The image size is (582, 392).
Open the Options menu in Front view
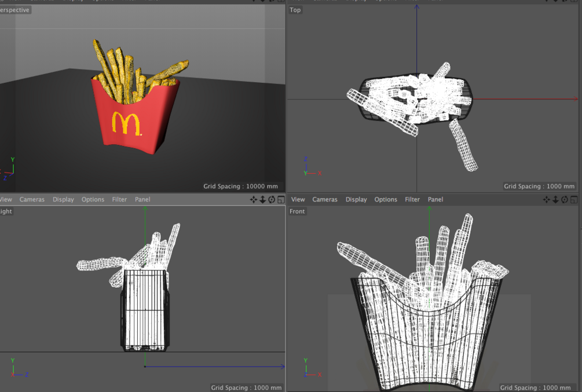pos(386,199)
